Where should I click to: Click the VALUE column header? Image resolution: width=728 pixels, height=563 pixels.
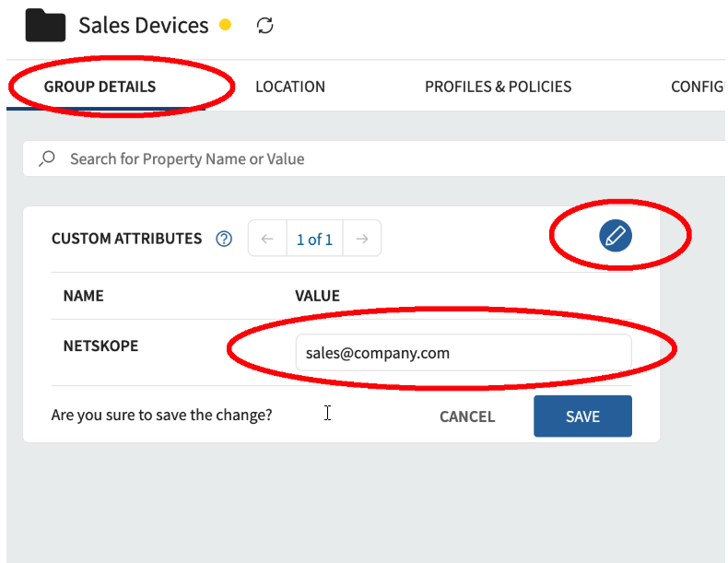(318, 296)
